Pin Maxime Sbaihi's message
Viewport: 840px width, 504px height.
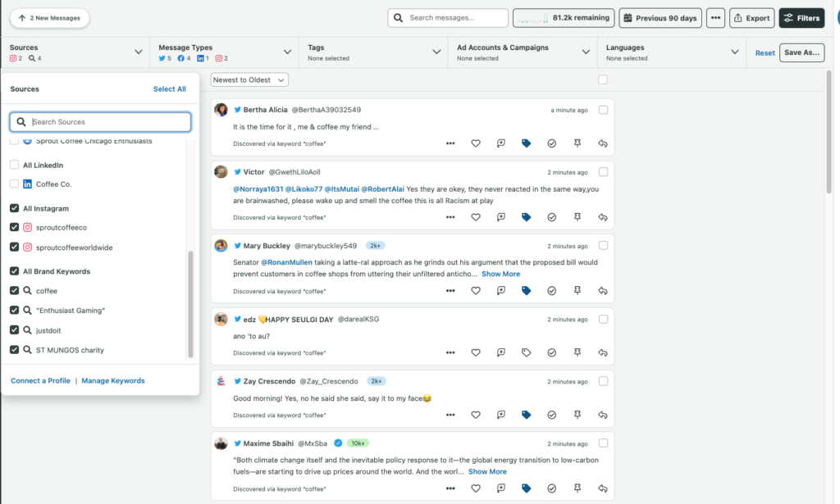(577, 488)
